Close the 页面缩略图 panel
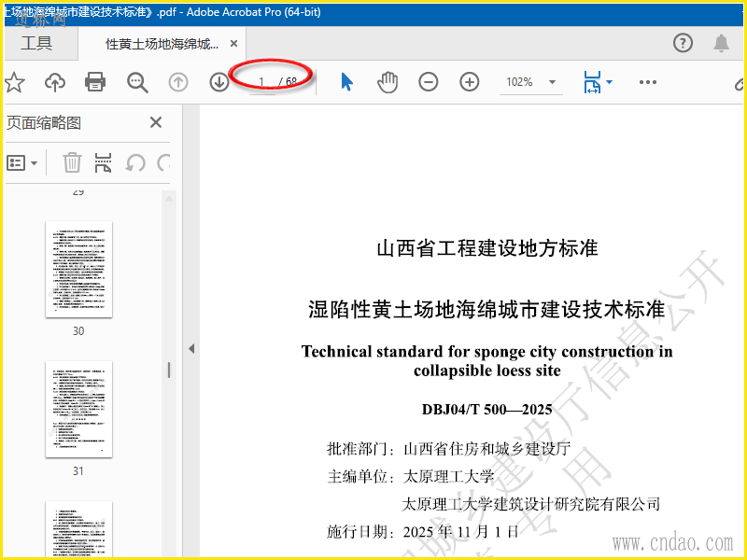747x560 pixels. pyautogui.click(x=156, y=122)
